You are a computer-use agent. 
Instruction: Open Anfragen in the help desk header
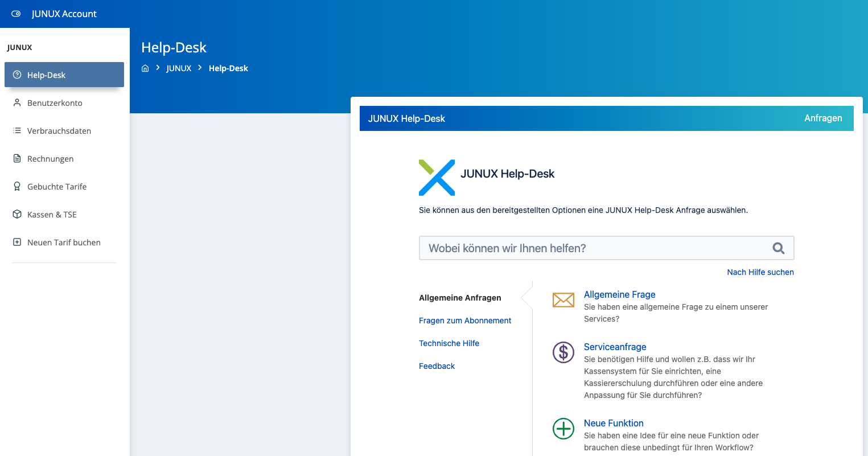(x=823, y=118)
